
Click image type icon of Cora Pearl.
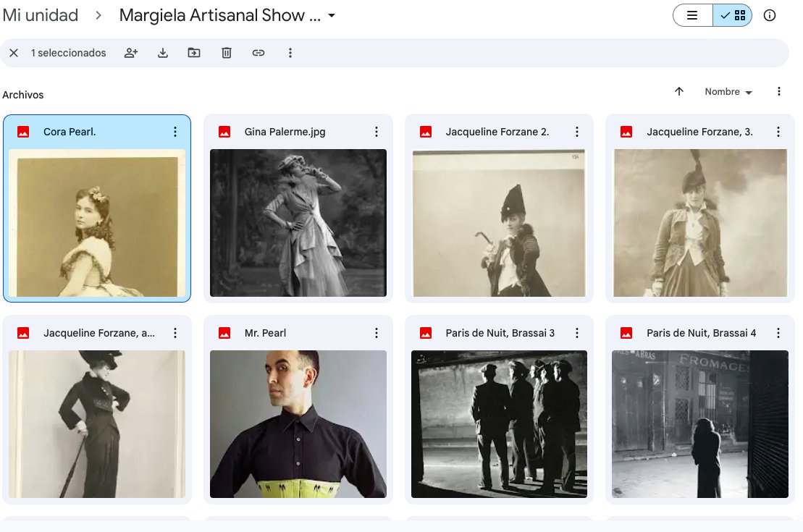pos(23,132)
